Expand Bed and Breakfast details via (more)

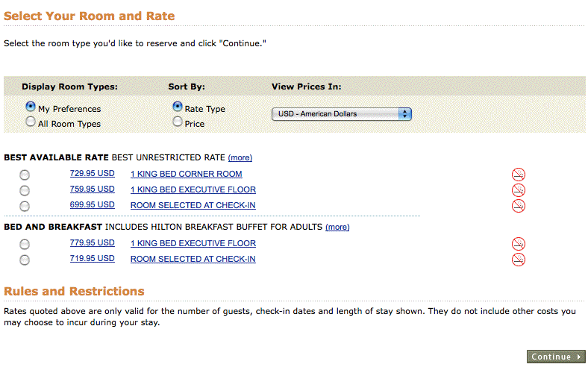coord(337,227)
